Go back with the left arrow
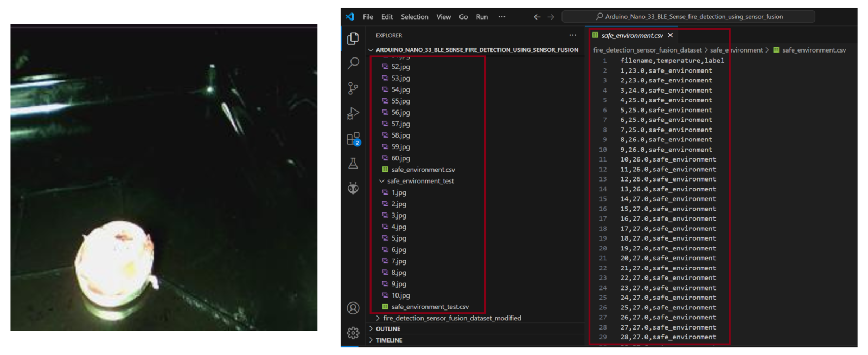 click(537, 17)
